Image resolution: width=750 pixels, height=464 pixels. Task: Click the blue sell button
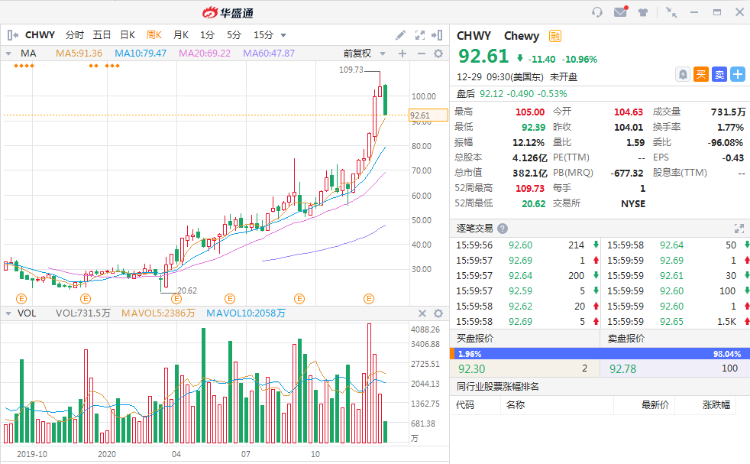(719, 75)
